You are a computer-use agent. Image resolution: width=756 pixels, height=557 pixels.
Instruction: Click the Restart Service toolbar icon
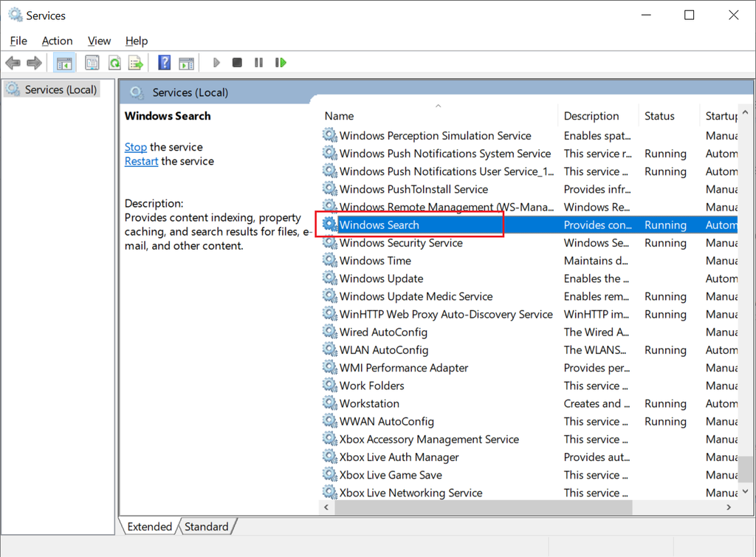[x=281, y=63]
